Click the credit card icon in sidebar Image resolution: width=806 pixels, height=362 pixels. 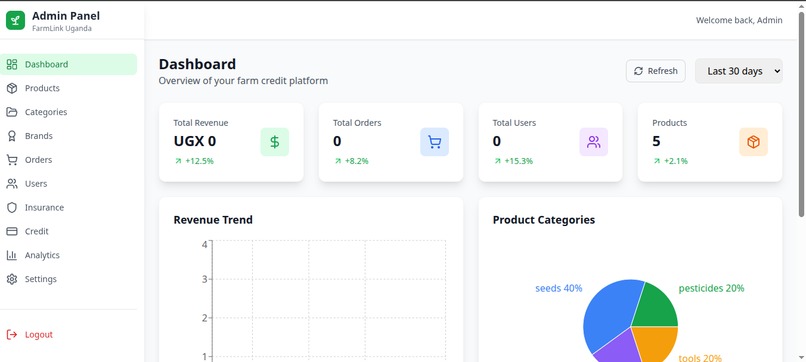[x=12, y=231]
